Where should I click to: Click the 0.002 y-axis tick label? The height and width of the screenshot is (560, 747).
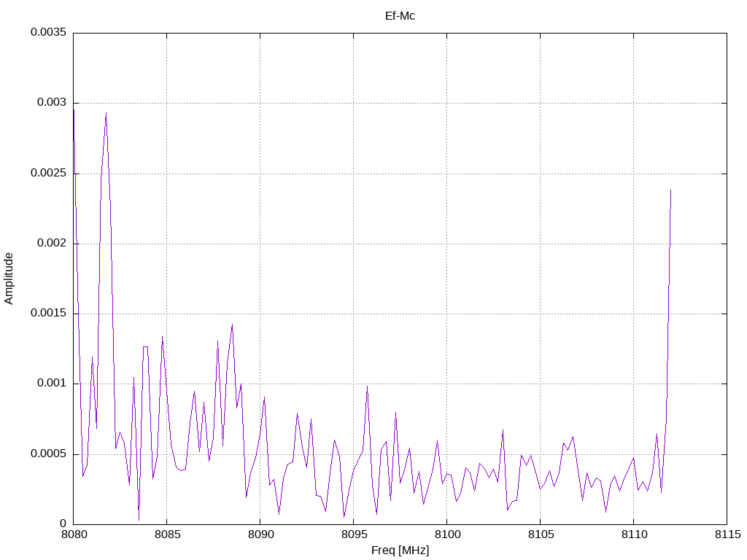(52, 244)
